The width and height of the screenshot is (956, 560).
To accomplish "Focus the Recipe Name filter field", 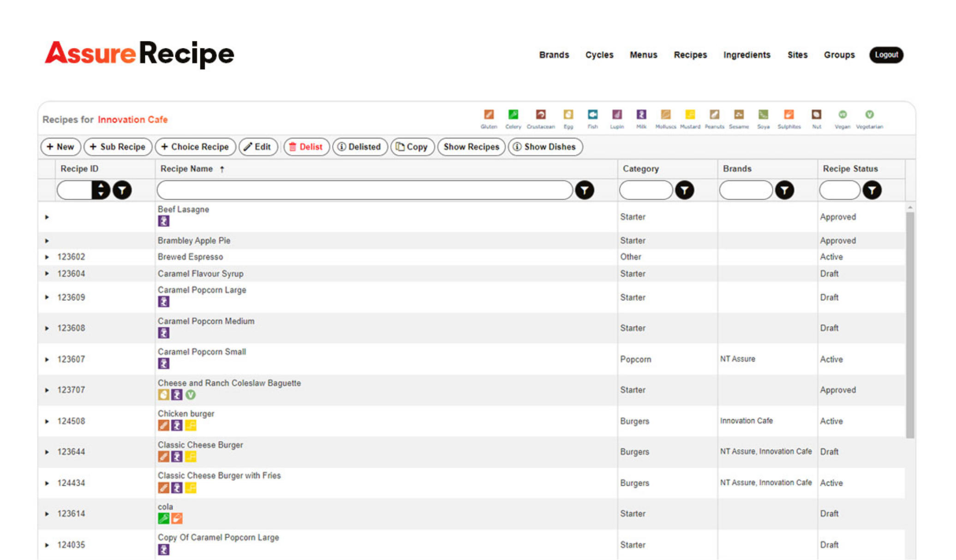I will (364, 190).
